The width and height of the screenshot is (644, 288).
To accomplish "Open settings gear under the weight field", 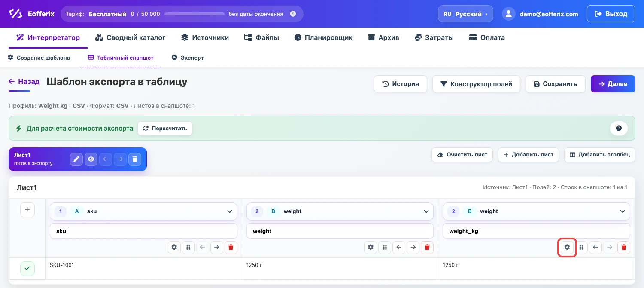I will (x=371, y=247).
